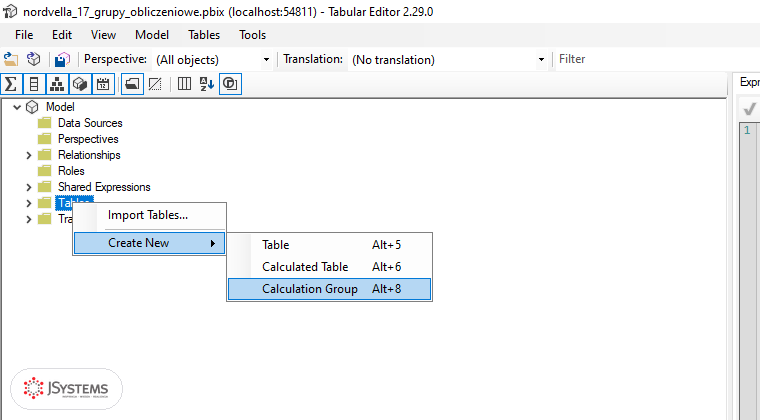Toggle display of columns icon
This screenshot has width=760, height=420.
click(34, 84)
